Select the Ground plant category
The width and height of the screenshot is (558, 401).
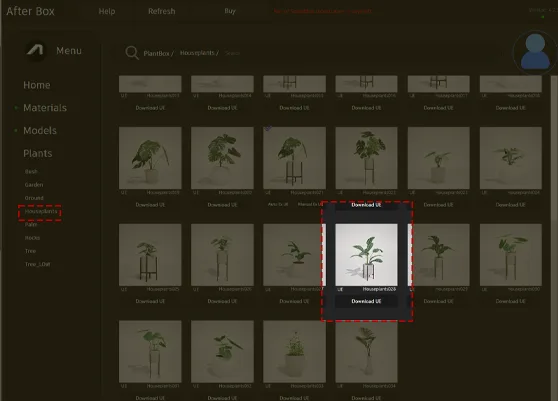click(x=34, y=198)
